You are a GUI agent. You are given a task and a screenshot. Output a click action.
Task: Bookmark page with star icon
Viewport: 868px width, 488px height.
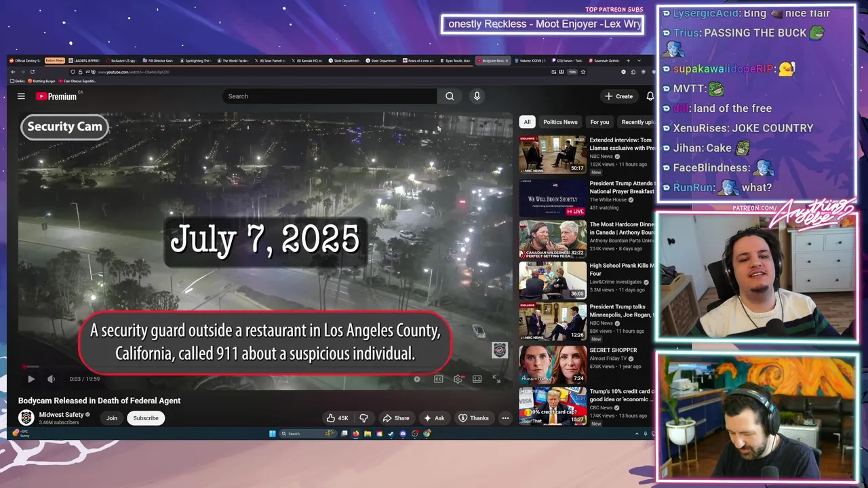[x=583, y=72]
